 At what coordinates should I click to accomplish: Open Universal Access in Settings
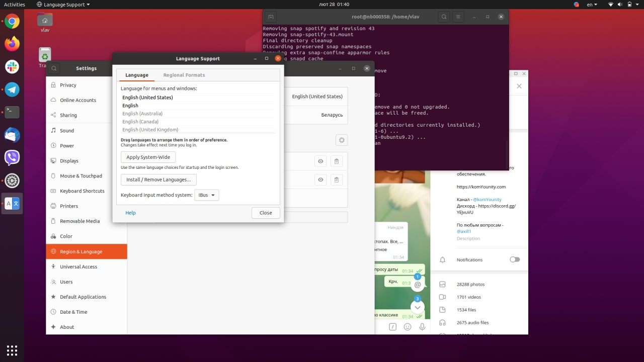87,266
